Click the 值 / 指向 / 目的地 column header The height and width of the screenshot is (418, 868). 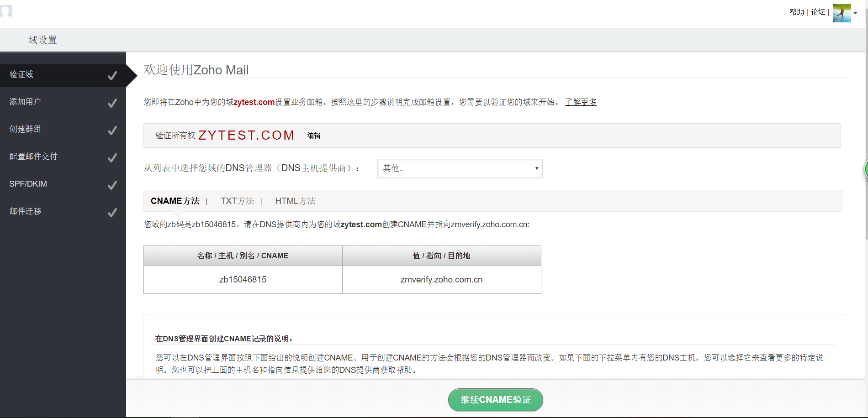click(442, 256)
